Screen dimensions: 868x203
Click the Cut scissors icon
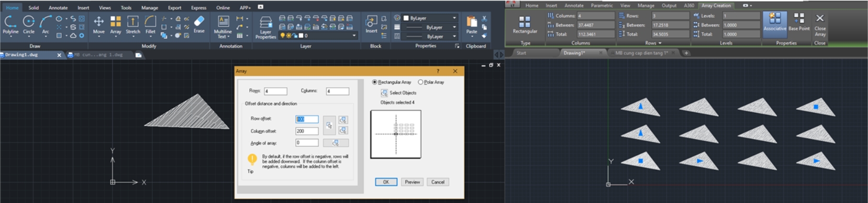click(x=484, y=18)
